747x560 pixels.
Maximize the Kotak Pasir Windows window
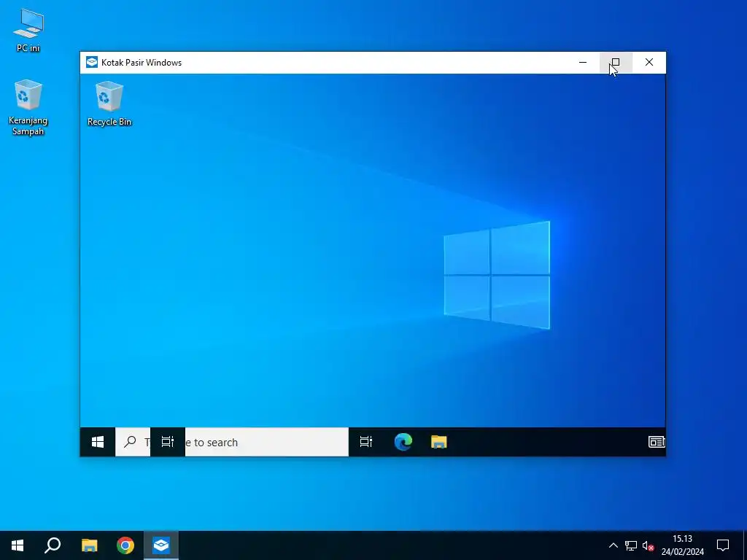[616, 63]
